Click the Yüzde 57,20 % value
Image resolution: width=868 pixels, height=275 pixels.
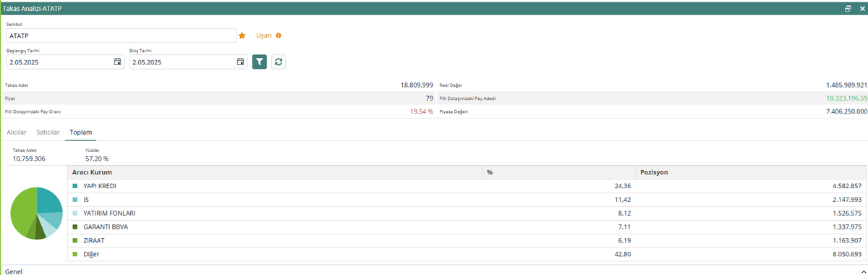(x=97, y=158)
